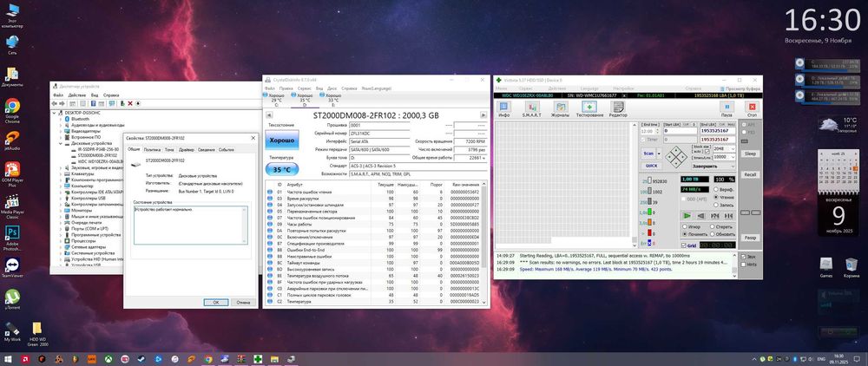Click the Стоп button in Victoria
This screenshot has width=868, height=366.
pyautogui.click(x=752, y=109)
